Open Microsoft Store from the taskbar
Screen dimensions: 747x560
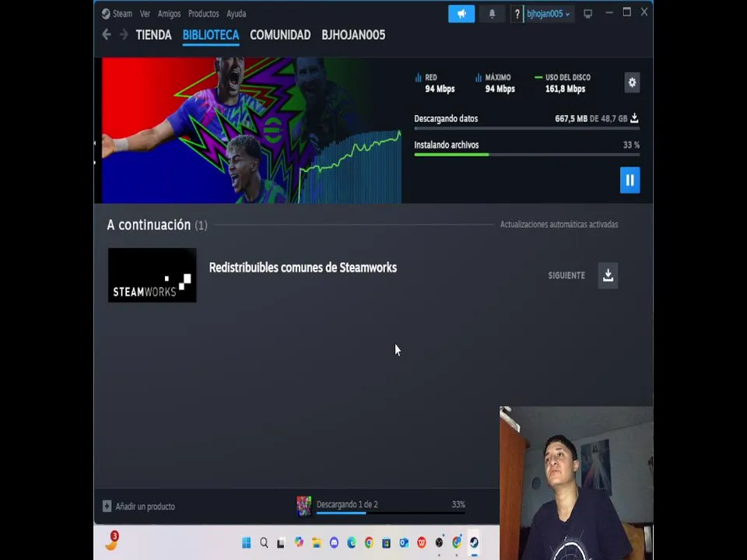point(387,542)
